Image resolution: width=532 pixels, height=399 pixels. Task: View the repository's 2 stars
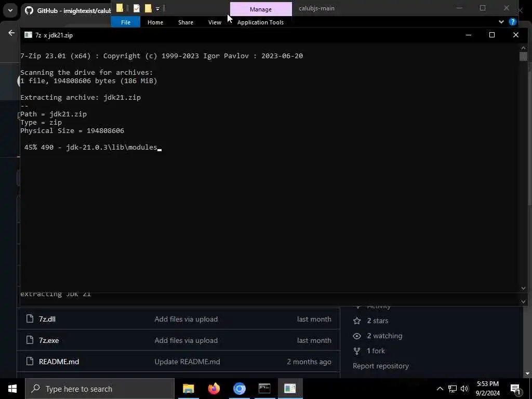pos(378,321)
